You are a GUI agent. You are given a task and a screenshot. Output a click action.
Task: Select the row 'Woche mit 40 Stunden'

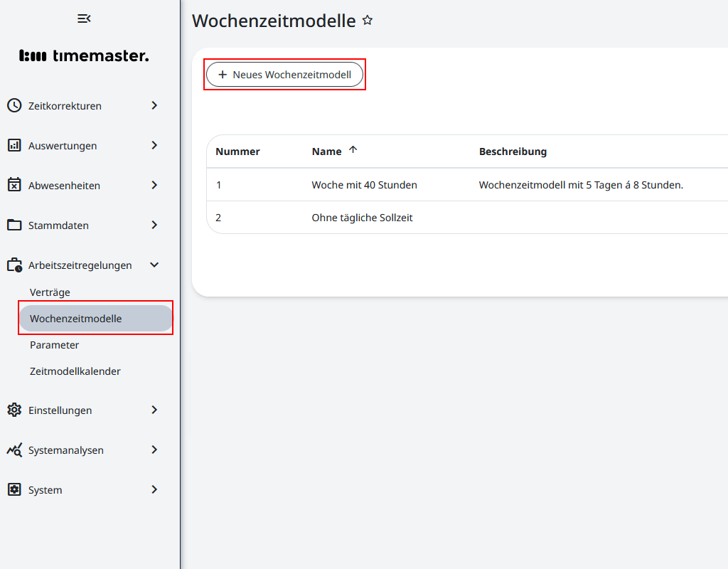pos(363,184)
